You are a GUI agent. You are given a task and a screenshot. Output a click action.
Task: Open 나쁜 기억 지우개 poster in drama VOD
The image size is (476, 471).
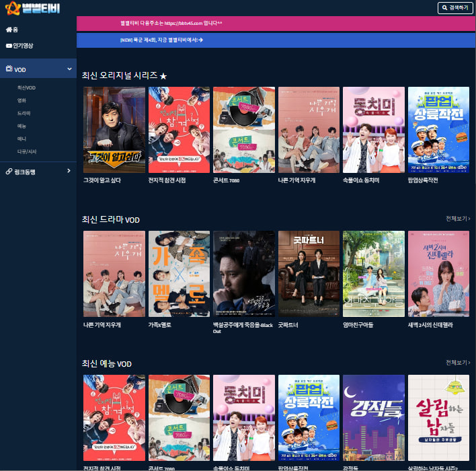click(114, 274)
